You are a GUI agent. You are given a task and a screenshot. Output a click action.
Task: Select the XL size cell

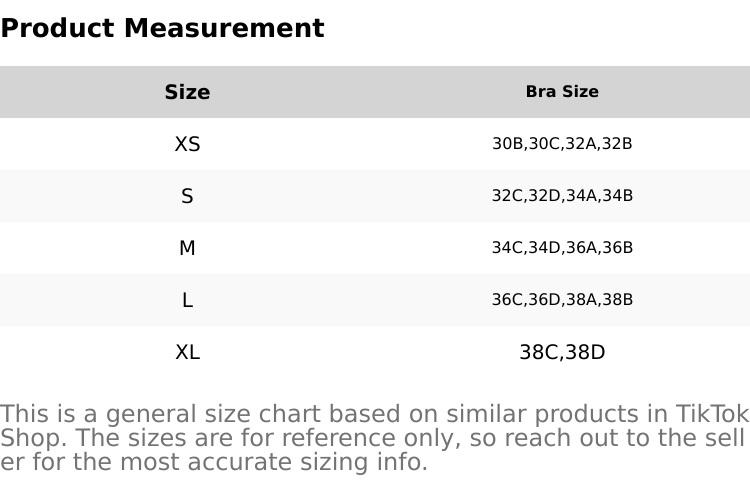click(x=187, y=352)
